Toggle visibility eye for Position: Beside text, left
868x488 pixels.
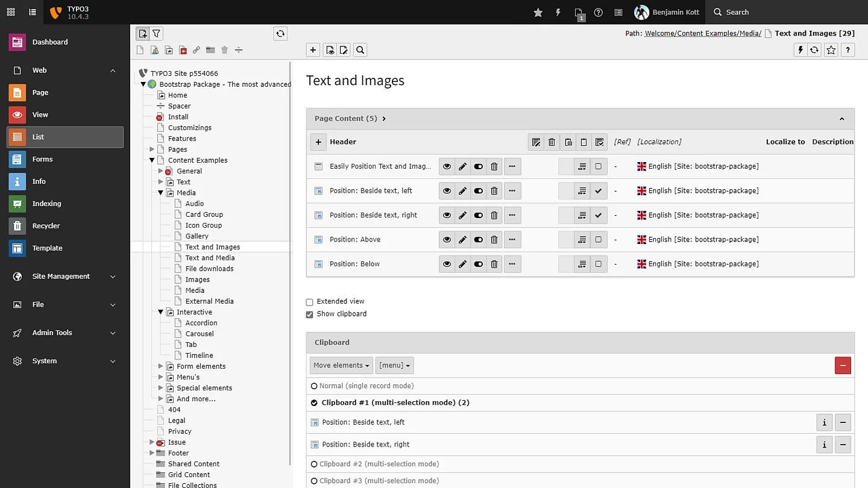(447, 191)
